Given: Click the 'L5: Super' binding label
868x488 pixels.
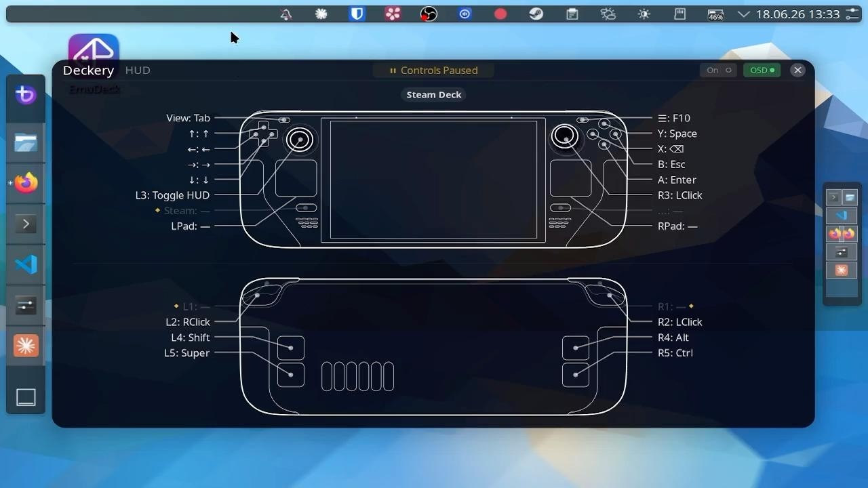Looking at the screenshot, I should coord(187,352).
